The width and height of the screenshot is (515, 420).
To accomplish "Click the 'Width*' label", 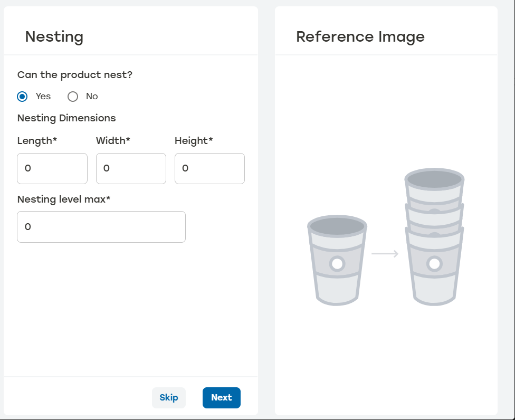I will (x=113, y=141).
